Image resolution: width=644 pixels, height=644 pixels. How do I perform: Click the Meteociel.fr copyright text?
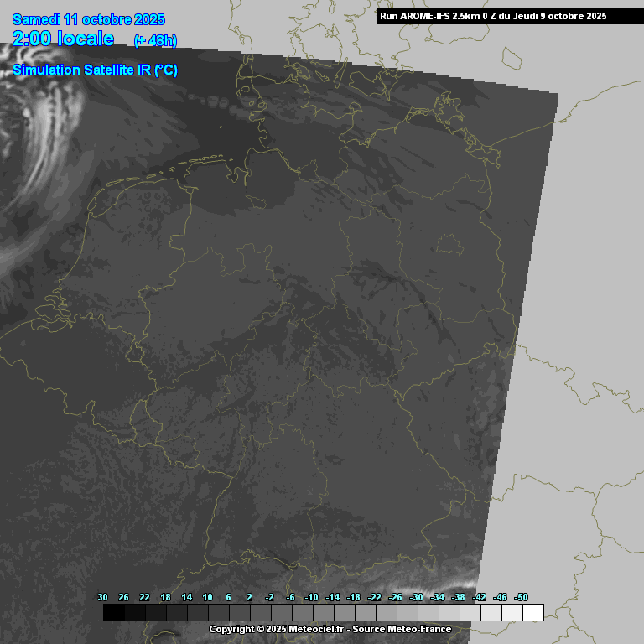(276, 629)
